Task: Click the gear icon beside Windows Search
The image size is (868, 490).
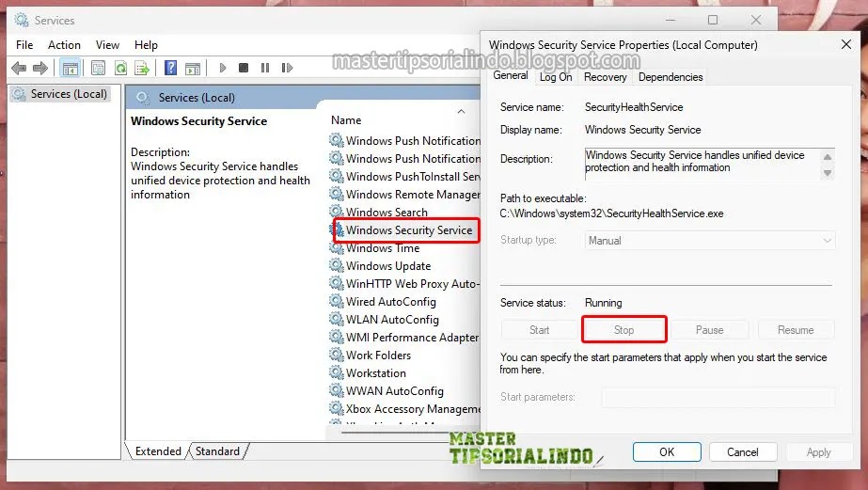Action: (x=337, y=212)
